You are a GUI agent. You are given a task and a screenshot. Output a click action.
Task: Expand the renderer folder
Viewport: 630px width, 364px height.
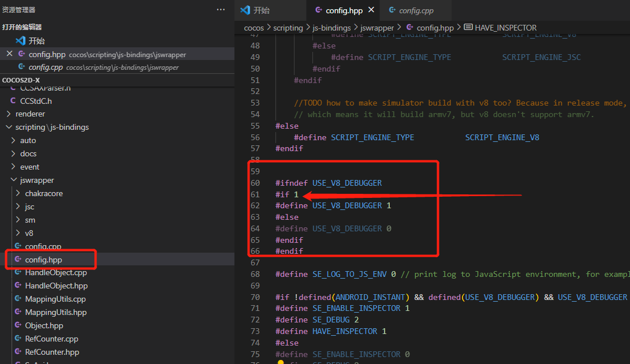coord(30,114)
